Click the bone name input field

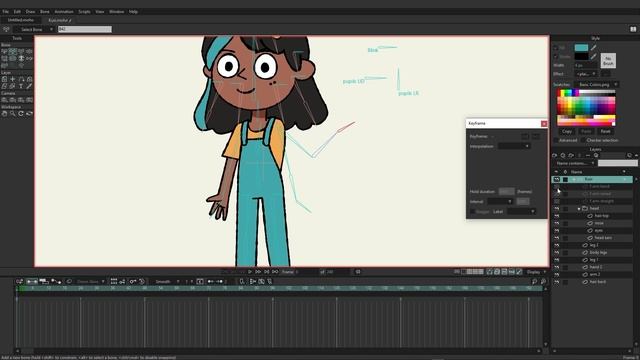coord(84,29)
